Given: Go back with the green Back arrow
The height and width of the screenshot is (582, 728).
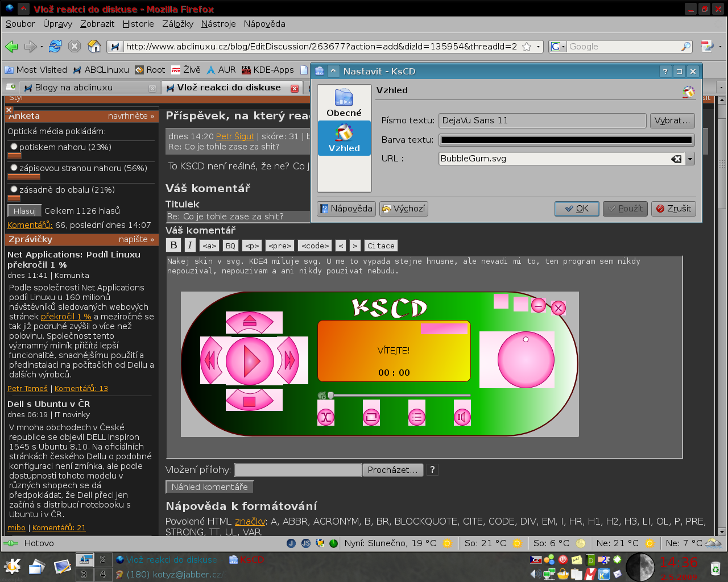Looking at the screenshot, I should click(11, 47).
